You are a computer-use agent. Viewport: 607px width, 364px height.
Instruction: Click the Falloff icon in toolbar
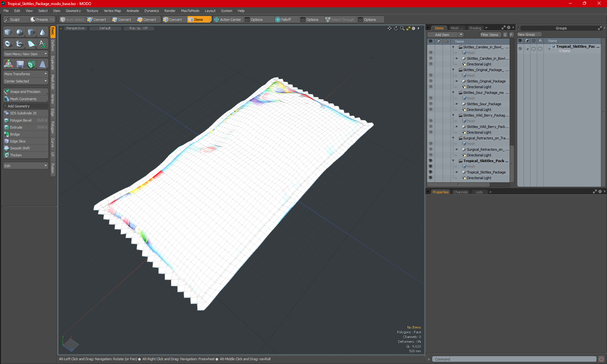pos(278,20)
